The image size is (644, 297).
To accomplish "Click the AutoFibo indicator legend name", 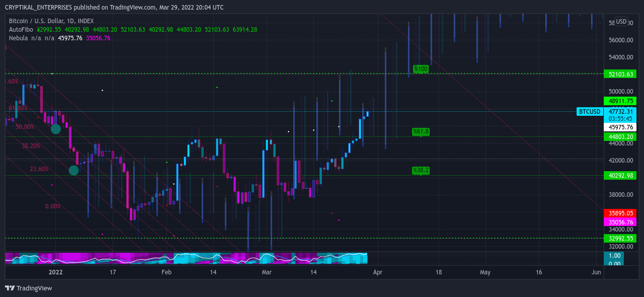I will pyautogui.click(x=21, y=30).
